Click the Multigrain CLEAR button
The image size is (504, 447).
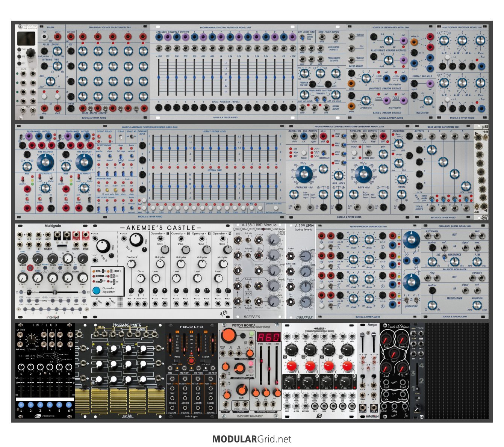click(x=29, y=301)
